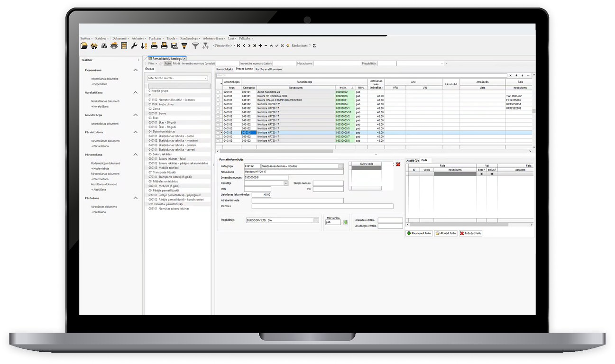Click the red X beside Svītru kods
The image size is (615, 364).
398,164
